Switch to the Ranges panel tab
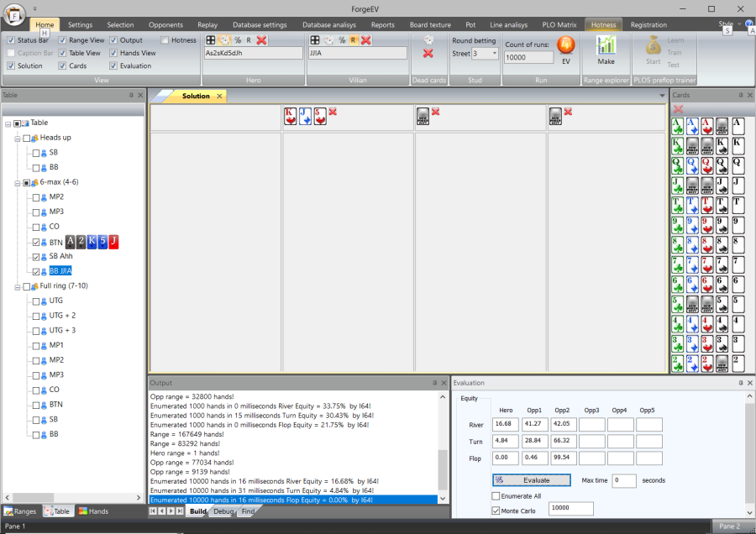The image size is (756, 534). click(x=20, y=510)
